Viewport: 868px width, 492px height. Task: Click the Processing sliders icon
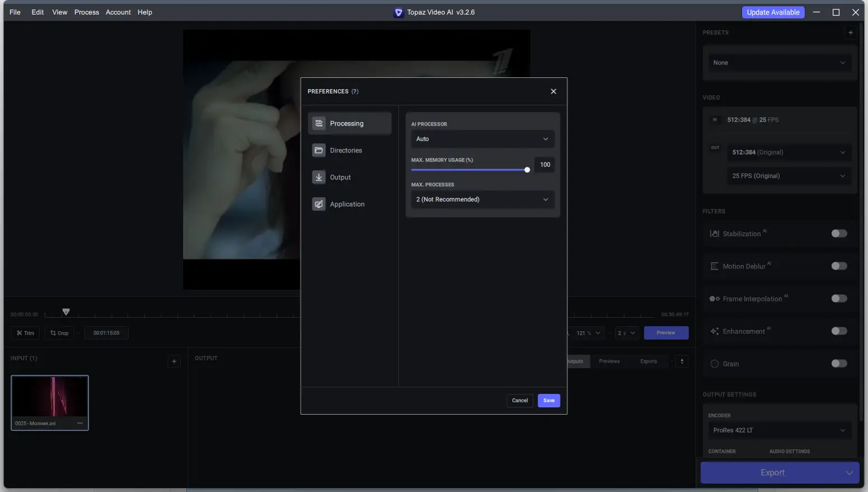click(319, 123)
